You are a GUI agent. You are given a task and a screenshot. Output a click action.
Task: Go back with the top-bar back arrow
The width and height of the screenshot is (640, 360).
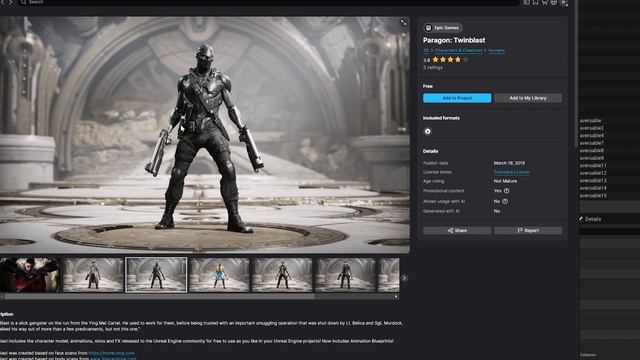2,2
